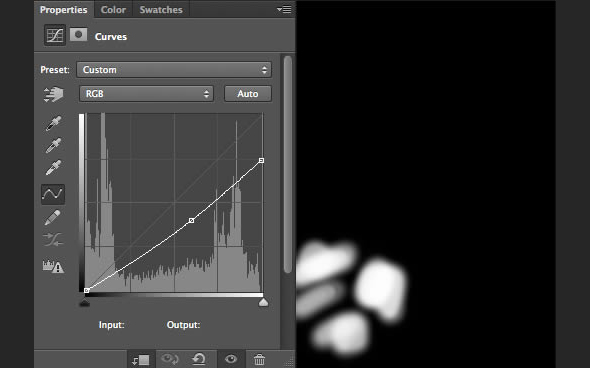Click the smooth curve values icon
The image size is (590, 368).
coord(53,239)
